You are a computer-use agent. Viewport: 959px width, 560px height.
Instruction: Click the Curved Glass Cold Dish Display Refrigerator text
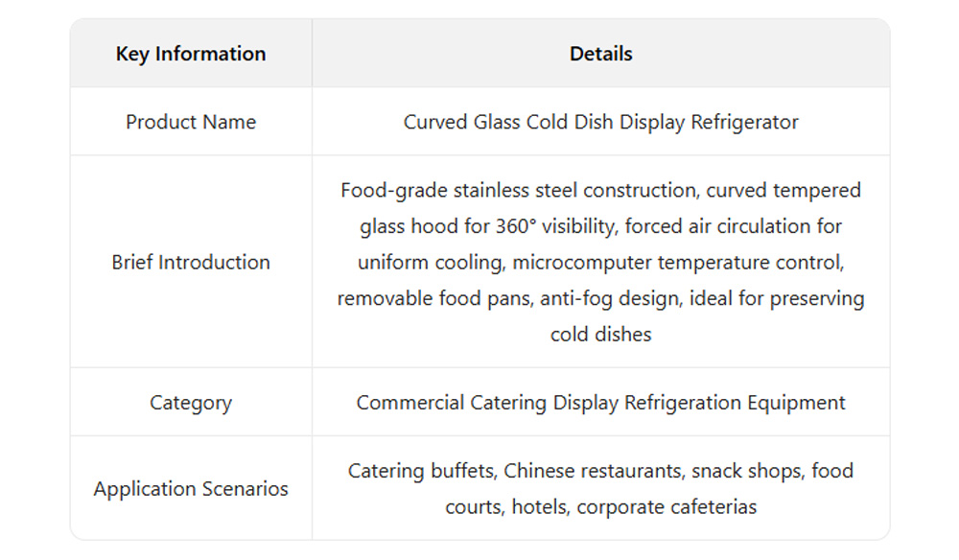coord(601,122)
